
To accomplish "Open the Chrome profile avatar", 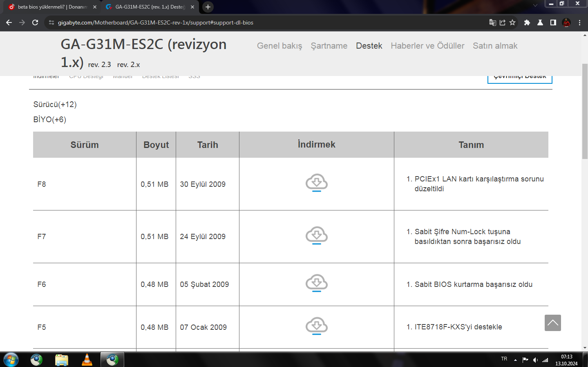I will tap(566, 22).
